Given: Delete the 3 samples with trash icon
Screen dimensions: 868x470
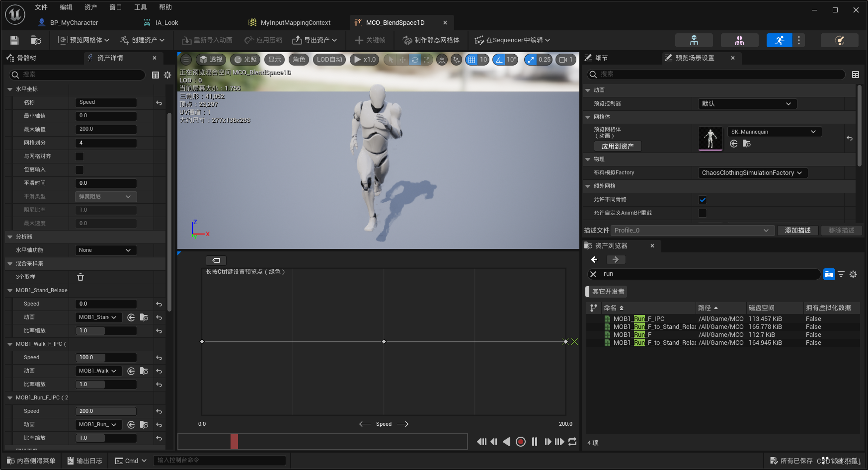Looking at the screenshot, I should coord(80,277).
